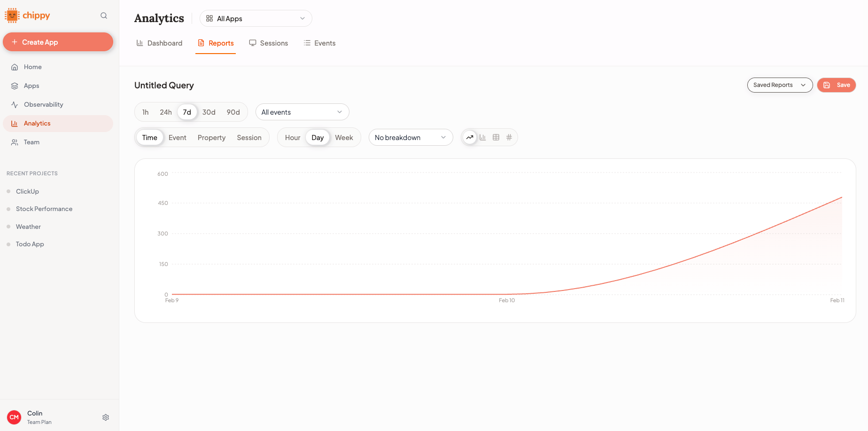Select Day interval
This screenshot has height=431, width=868.
coord(318,138)
